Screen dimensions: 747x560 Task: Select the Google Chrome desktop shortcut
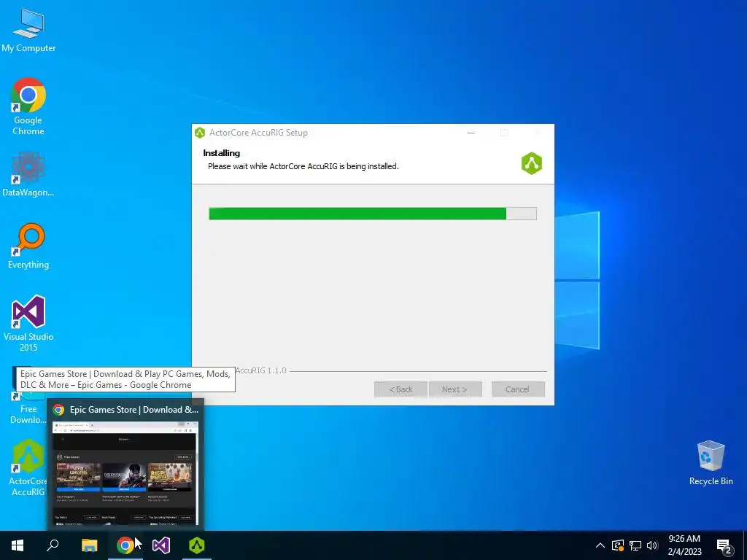point(28,106)
